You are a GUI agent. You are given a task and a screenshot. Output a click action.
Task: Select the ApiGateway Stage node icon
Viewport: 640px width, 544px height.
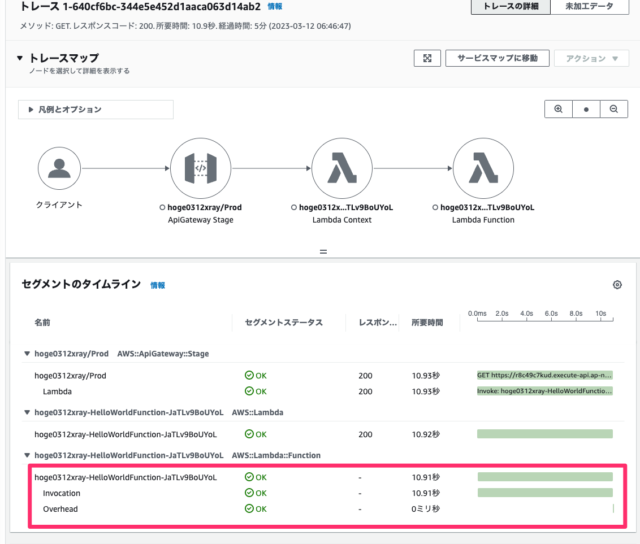pos(200,168)
